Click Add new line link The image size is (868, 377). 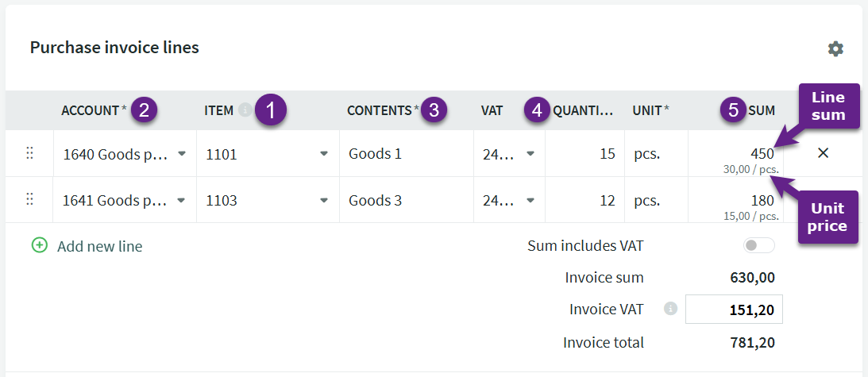point(99,246)
